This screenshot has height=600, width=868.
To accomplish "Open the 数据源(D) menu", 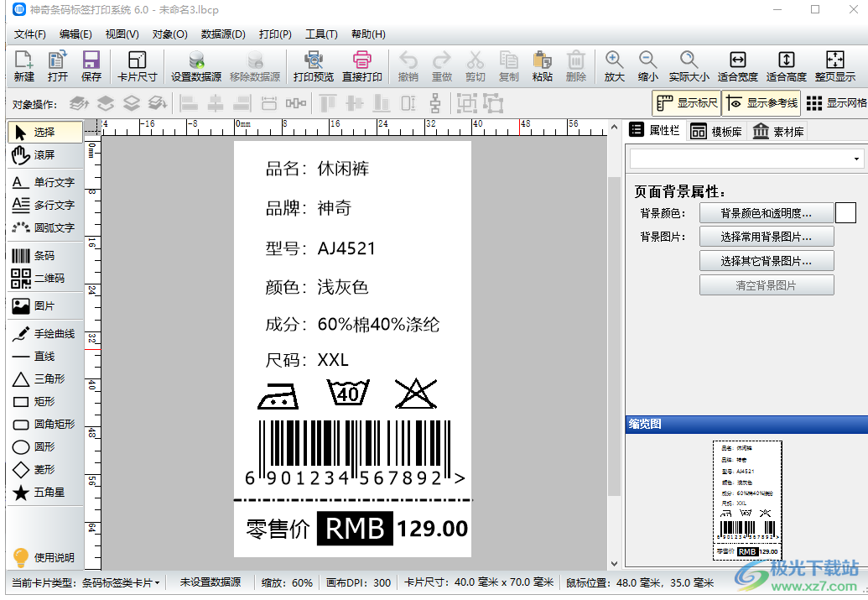I will click(x=223, y=34).
